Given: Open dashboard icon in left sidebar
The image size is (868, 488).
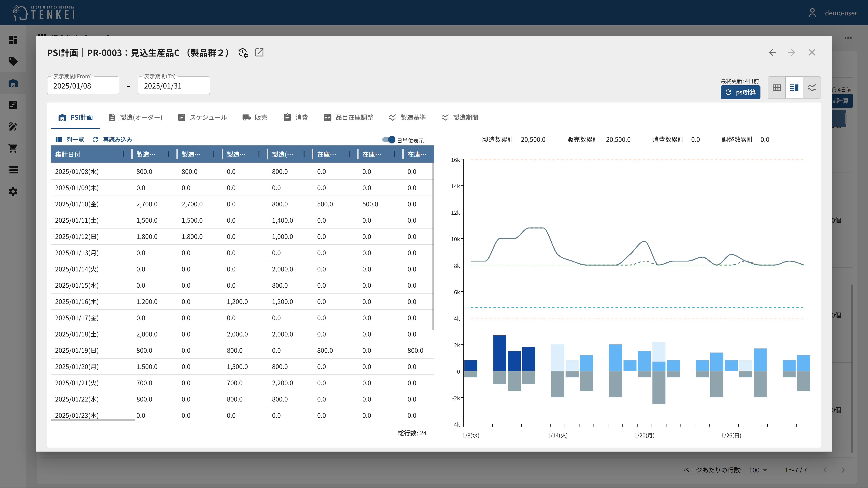Looking at the screenshot, I should point(13,40).
